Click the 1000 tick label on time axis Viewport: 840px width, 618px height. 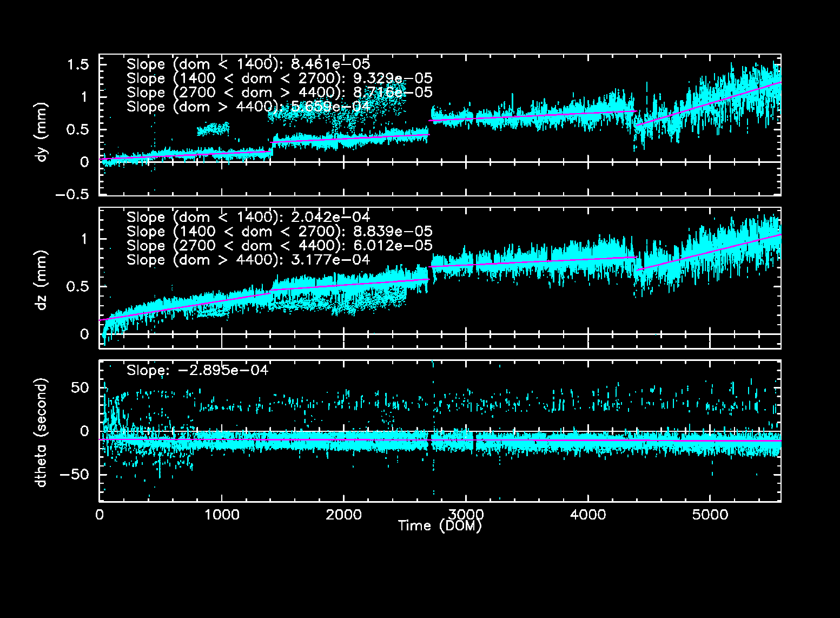(x=222, y=514)
